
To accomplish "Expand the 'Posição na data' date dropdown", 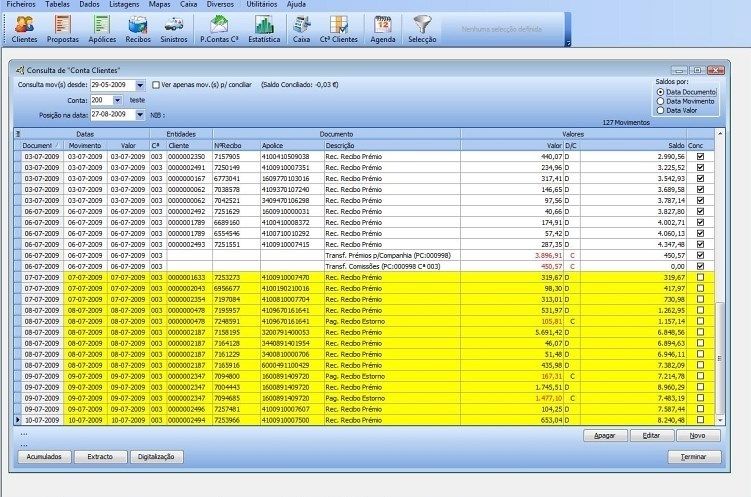I will (140, 115).
